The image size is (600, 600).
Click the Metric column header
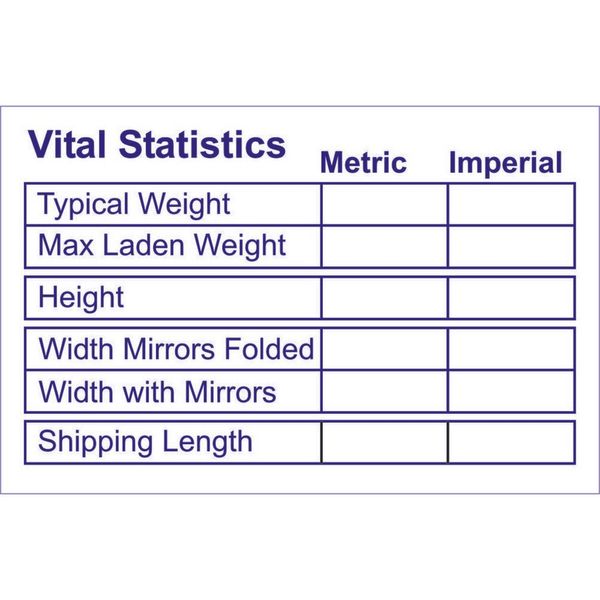coord(363,163)
